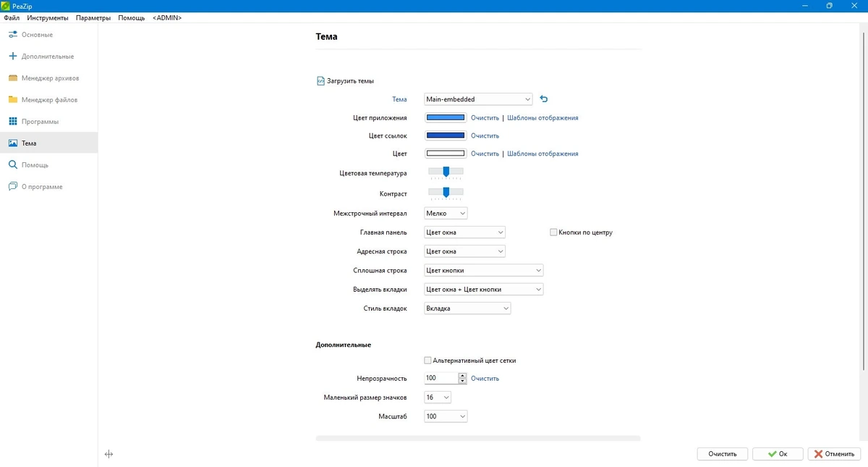Click the <ADMIN> menu item
Viewport: 868px width, 467px height.
[167, 17]
